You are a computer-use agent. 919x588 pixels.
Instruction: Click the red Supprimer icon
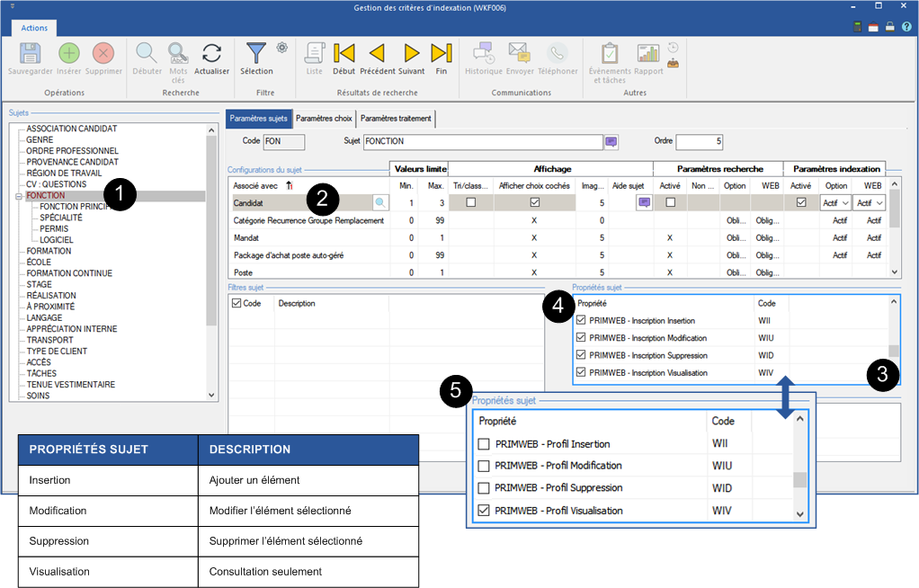[x=103, y=53]
